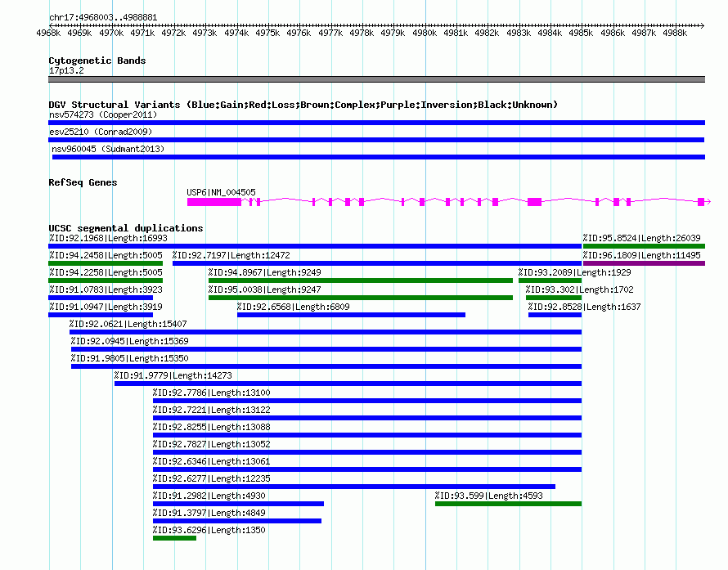Click the %ID:92.7786|Length:13100 label
Screen dimensions: 728x570
coord(212,393)
